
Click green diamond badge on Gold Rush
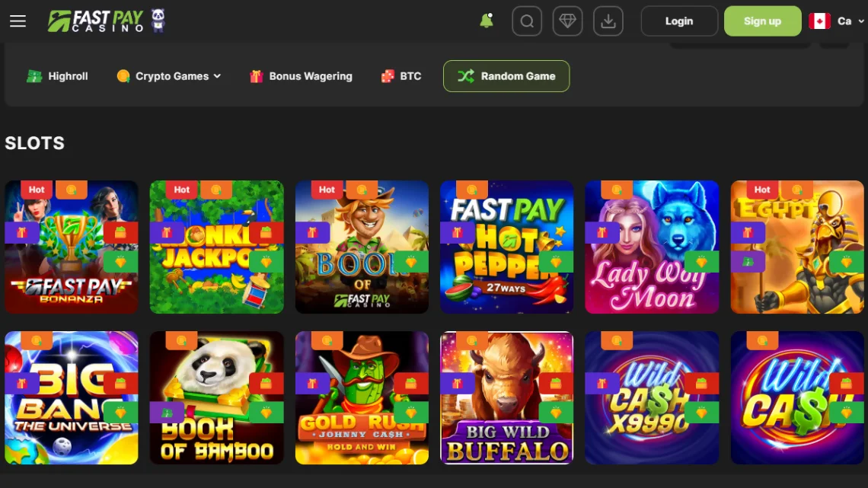[x=411, y=412]
